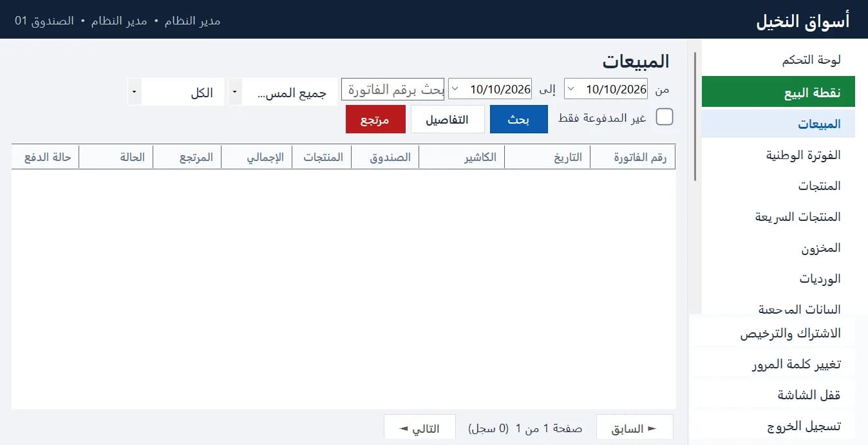Click the بحث برقم الفاتورة field
Viewport: 868px width, 445px height.
pyautogui.click(x=393, y=90)
